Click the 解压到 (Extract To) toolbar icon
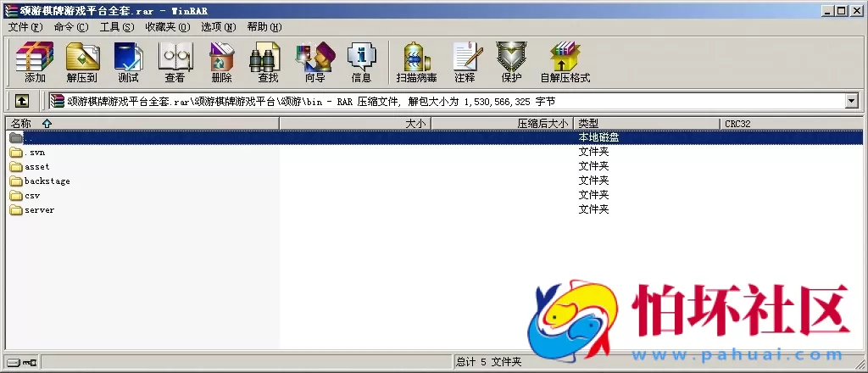Screen dimensions: 868x373 82,61
